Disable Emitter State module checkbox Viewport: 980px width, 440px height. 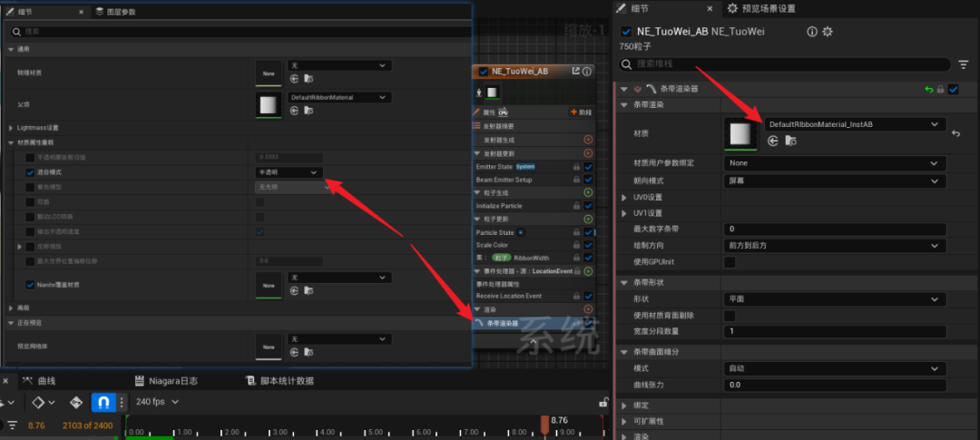pyautogui.click(x=587, y=167)
